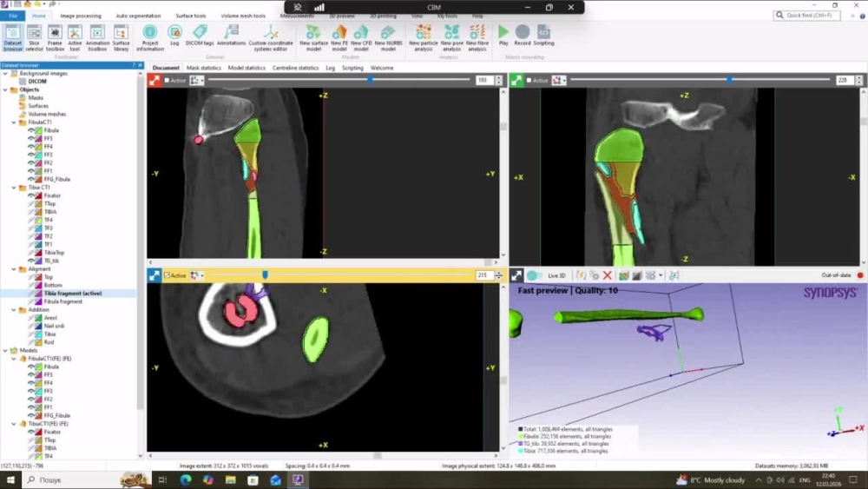Click the top-left view slice slider handle
Image resolution: width=868 pixels, height=489 pixels.
click(x=371, y=80)
